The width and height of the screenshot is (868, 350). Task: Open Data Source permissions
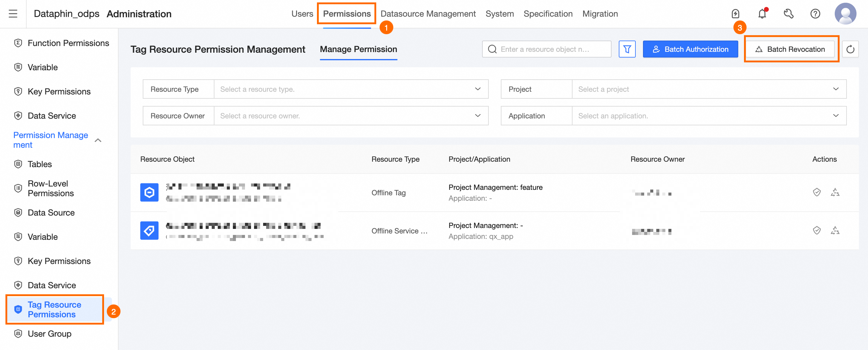[x=51, y=213]
